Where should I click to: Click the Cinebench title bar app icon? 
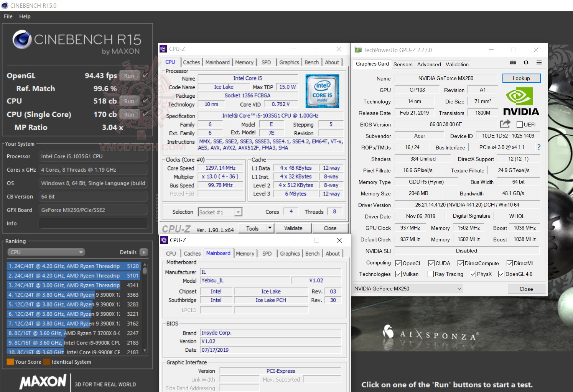tap(5, 5)
